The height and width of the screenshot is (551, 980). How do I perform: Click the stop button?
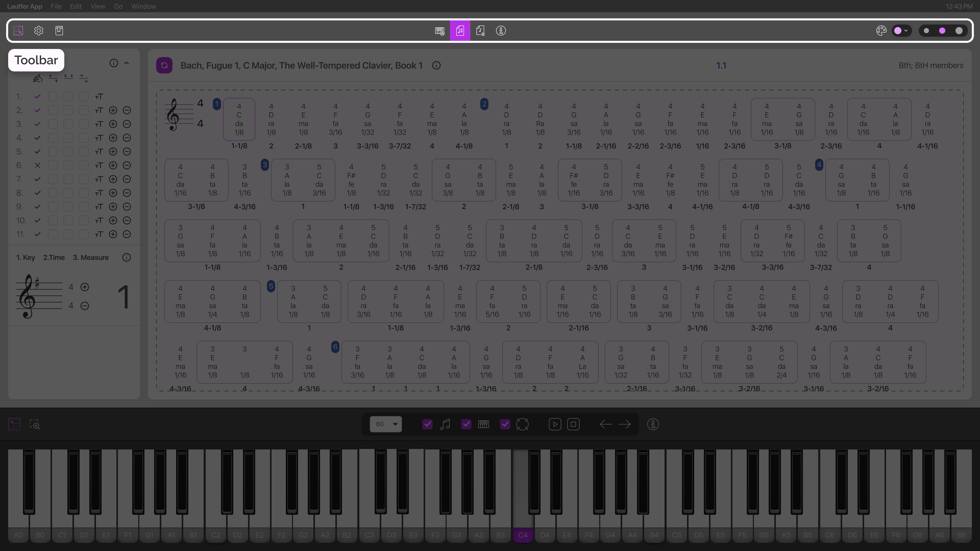click(573, 424)
